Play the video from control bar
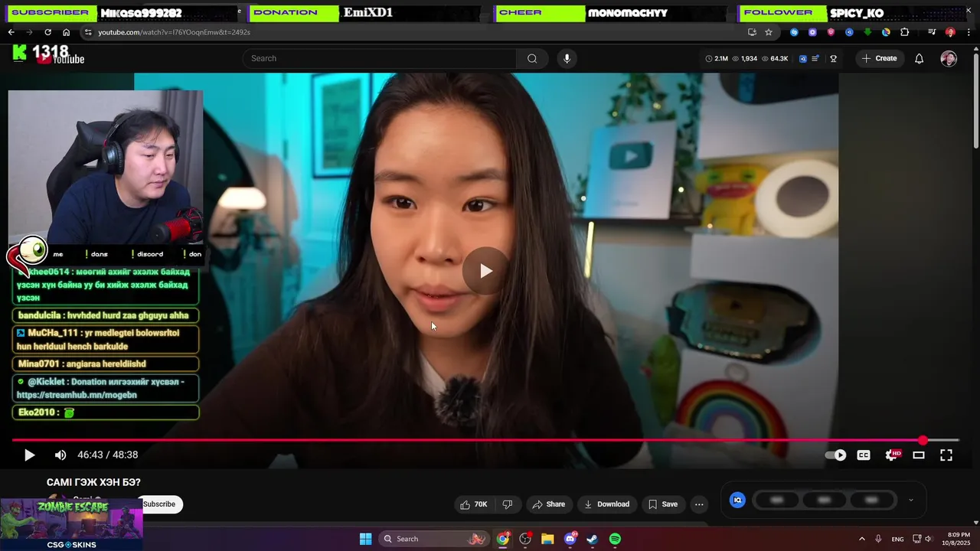The width and height of the screenshot is (980, 551). (29, 455)
